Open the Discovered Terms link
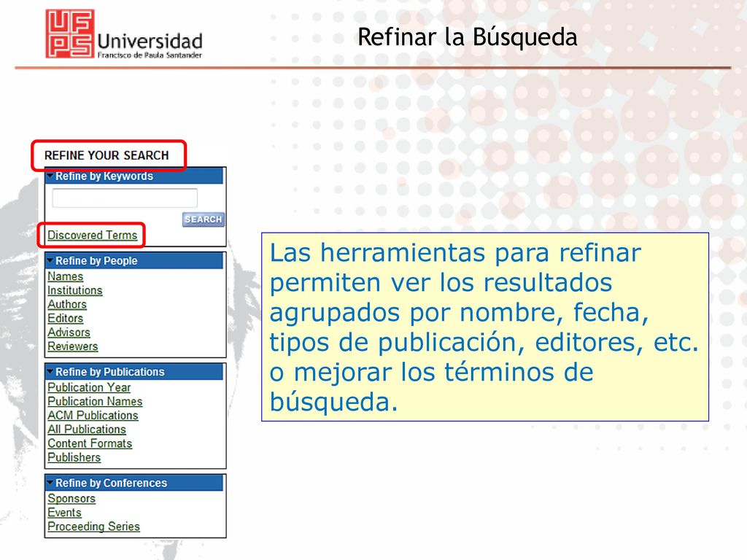Viewport: 747px width, 560px height. tap(93, 236)
